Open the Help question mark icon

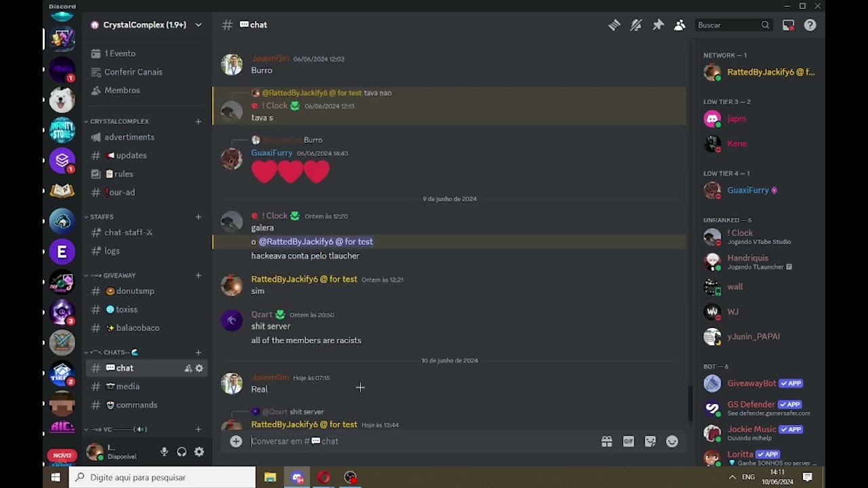click(x=810, y=25)
